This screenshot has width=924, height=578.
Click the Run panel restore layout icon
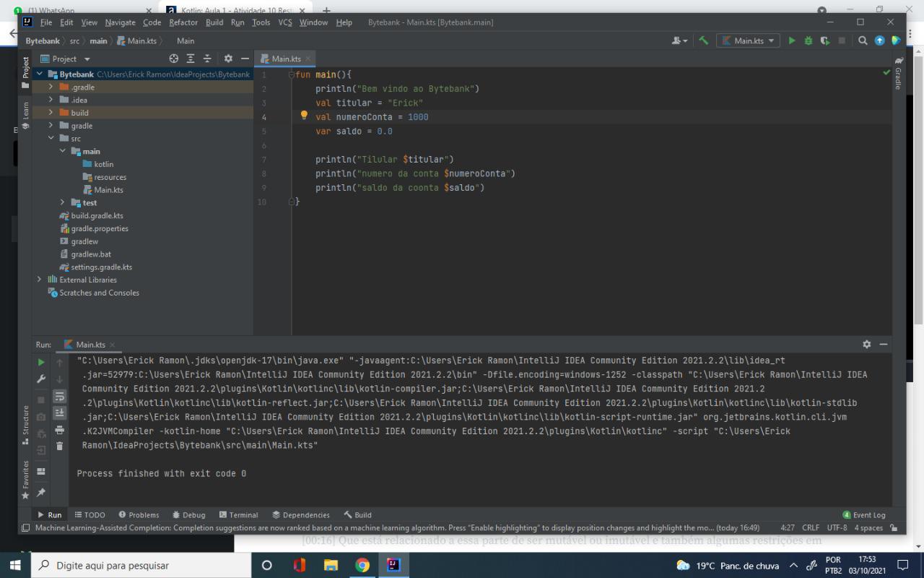point(41,471)
